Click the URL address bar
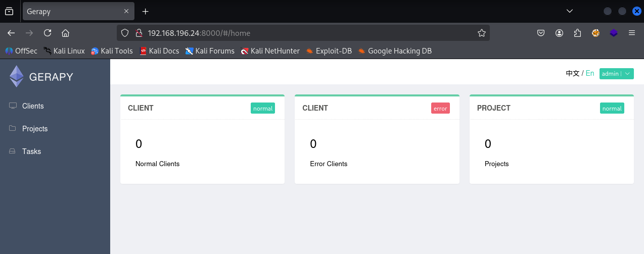644x254 pixels. [x=303, y=33]
